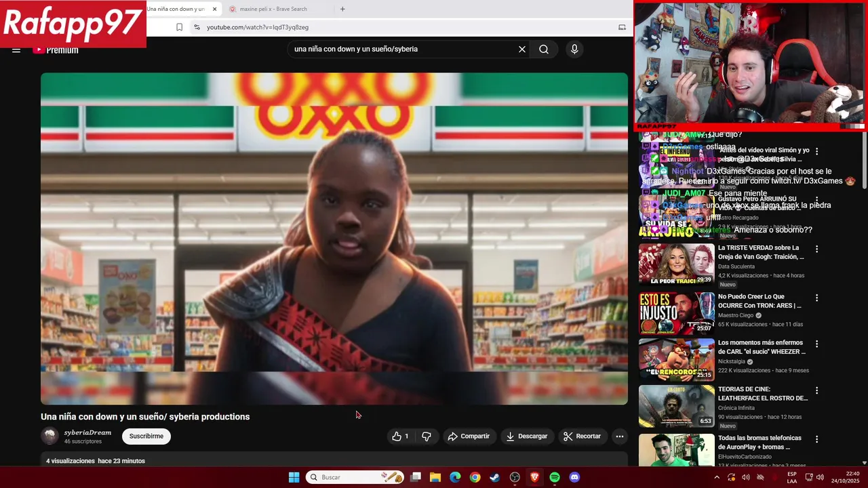This screenshot has width=868, height=488.
Task: Open the network status tray icon
Action: (x=808, y=477)
